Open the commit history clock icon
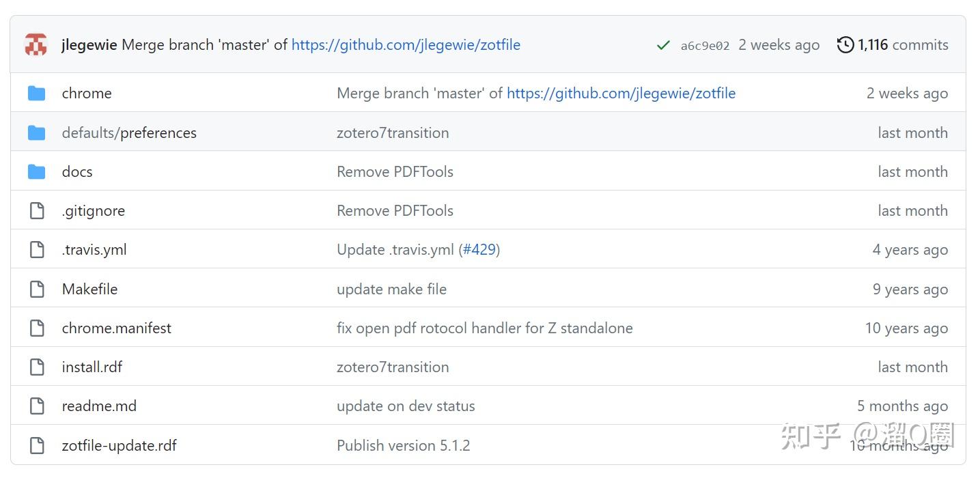Viewport: 980px width, 478px height. point(845,45)
